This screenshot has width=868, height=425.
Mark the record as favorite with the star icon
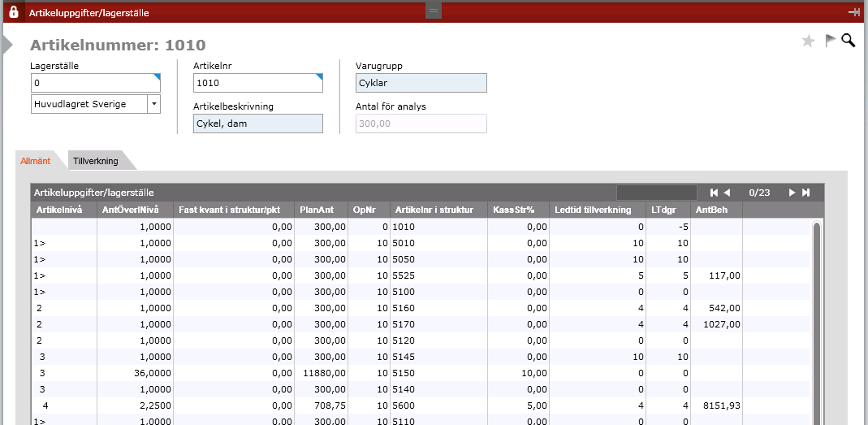coord(808,41)
